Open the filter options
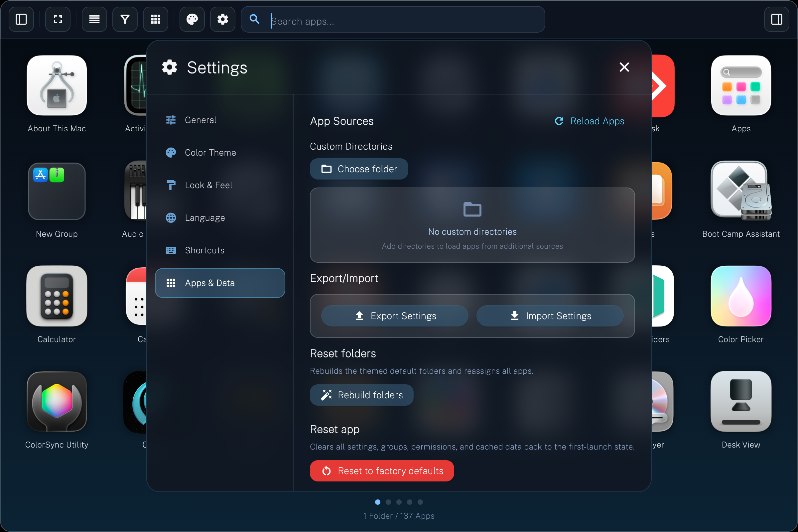 124,19
